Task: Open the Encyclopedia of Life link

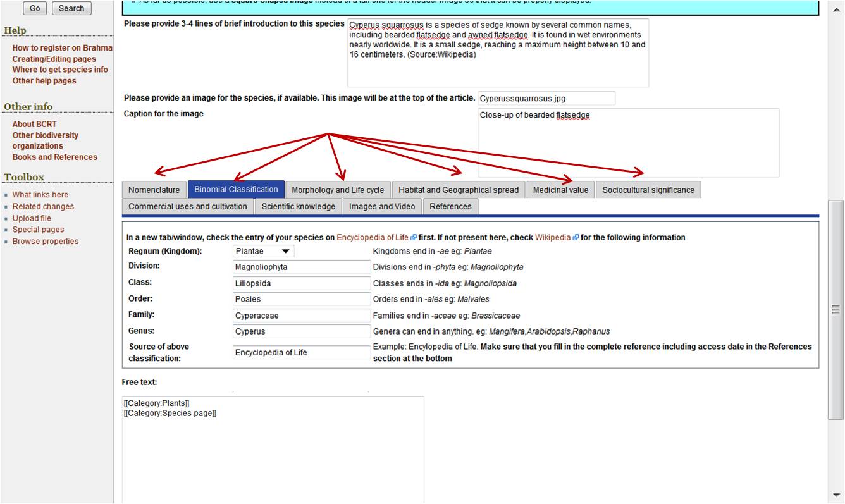Action: click(373, 238)
